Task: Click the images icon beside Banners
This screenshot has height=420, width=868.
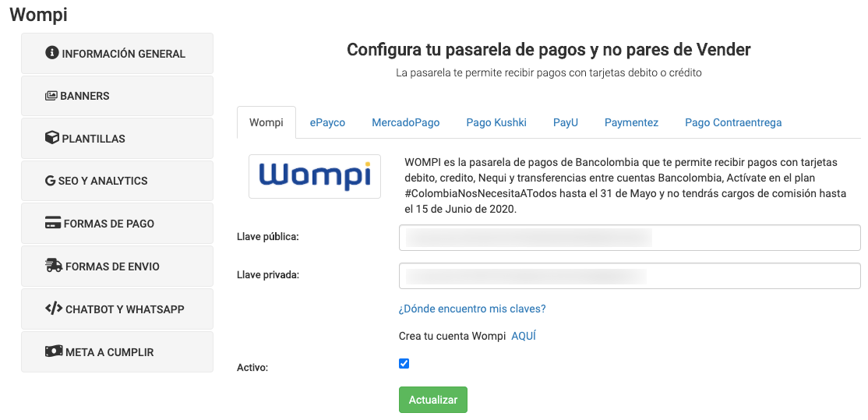Action: click(x=51, y=96)
